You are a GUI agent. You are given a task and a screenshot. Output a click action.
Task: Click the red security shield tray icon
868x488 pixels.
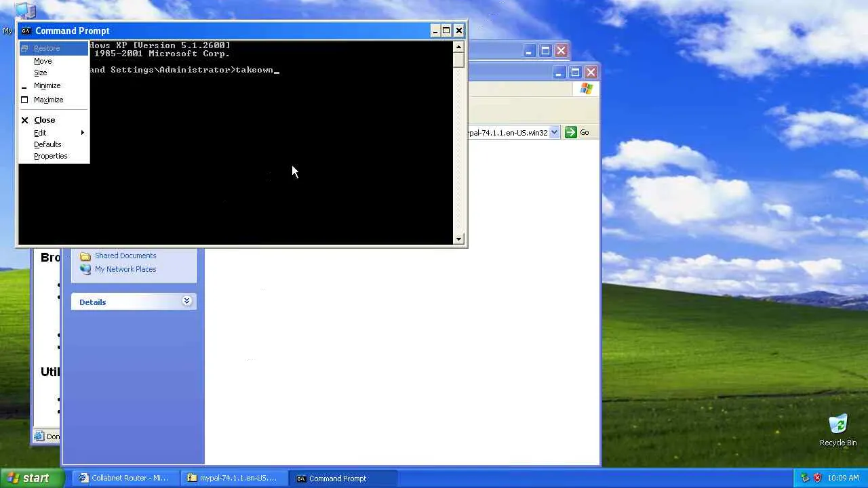tap(817, 478)
